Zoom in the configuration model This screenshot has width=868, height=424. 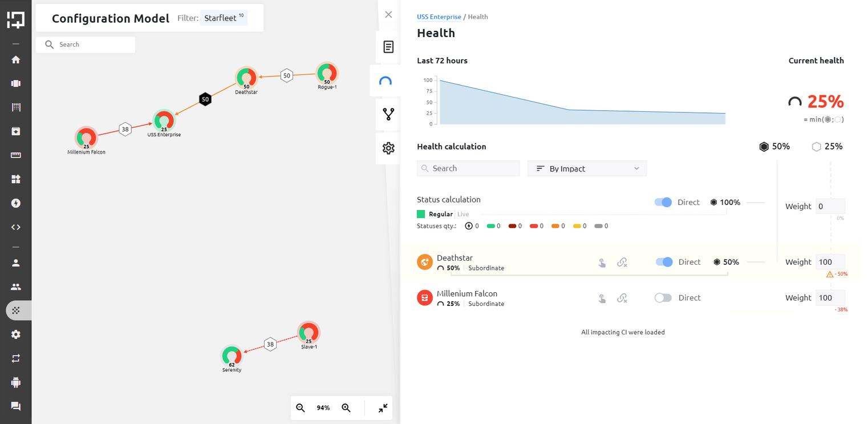pyautogui.click(x=346, y=407)
